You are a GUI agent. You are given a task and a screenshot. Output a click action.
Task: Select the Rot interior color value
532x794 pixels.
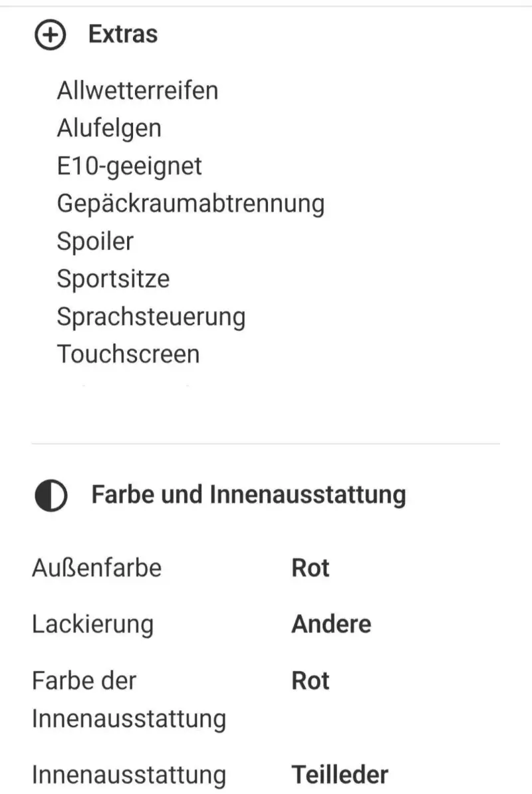point(311,680)
